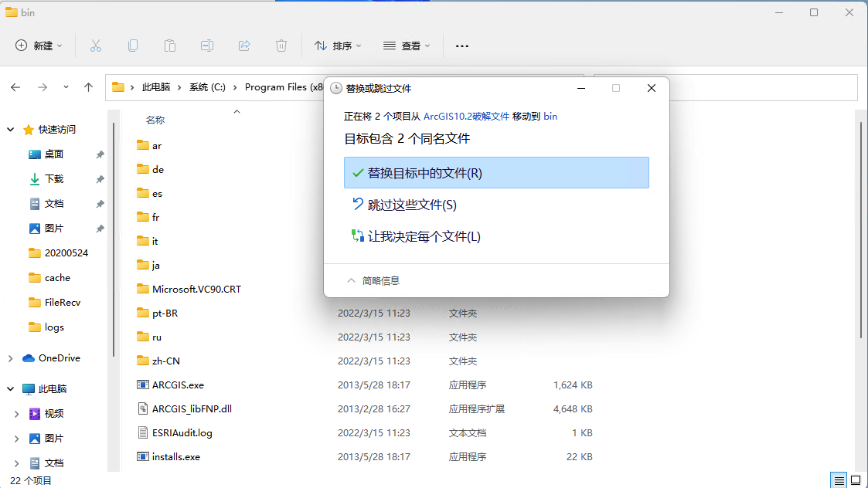
Task: Click the file list vertical scrollbar
Action: (861, 229)
